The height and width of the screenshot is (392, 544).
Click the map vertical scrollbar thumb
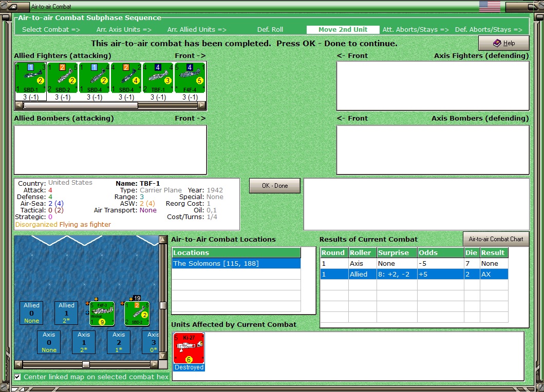pyautogui.click(x=163, y=305)
